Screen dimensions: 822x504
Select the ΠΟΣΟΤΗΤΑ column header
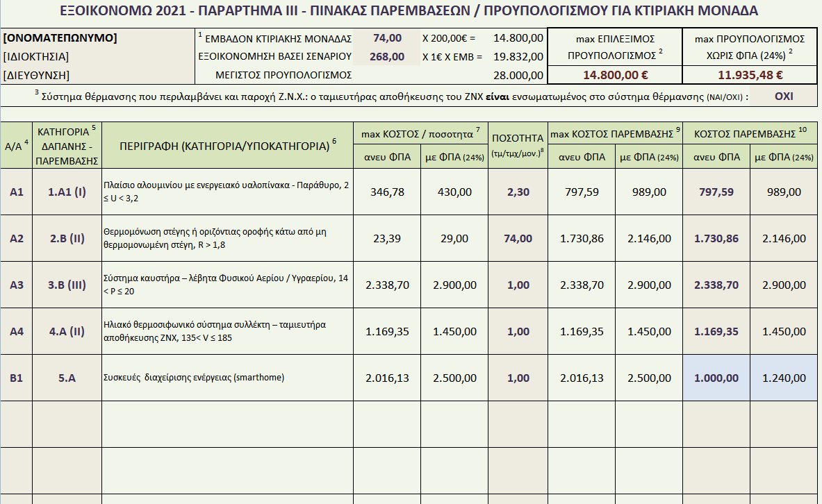[x=518, y=146]
